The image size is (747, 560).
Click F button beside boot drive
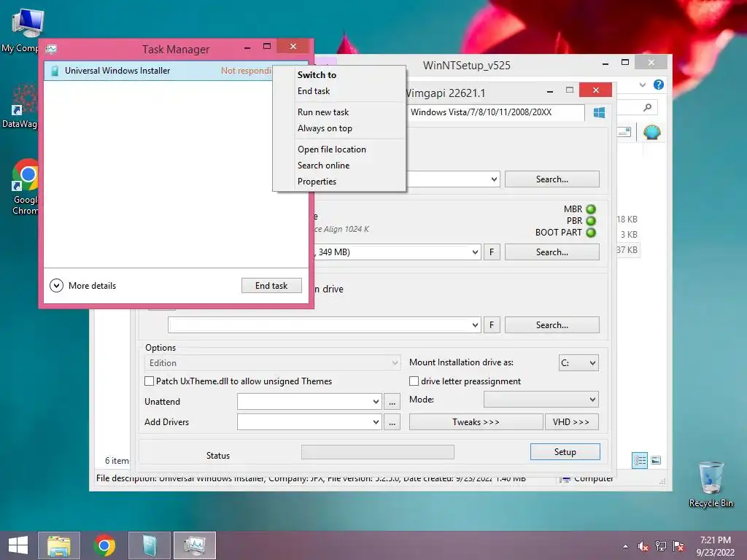pos(492,252)
